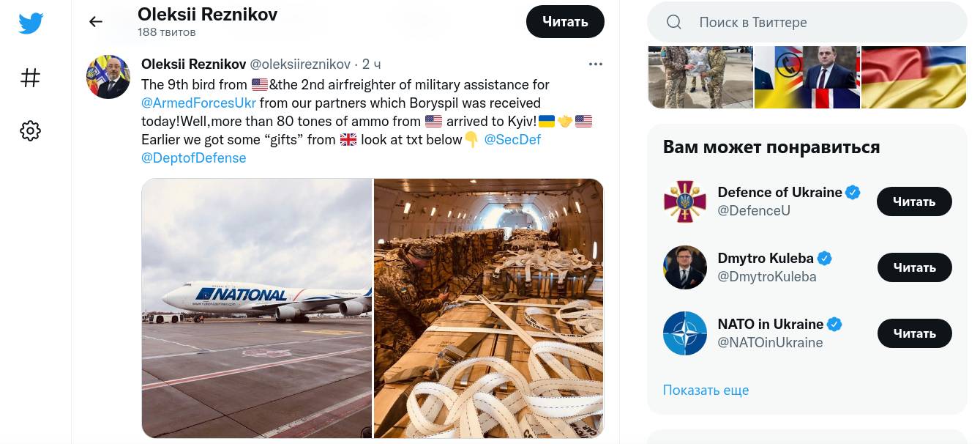Viewport: 980px width, 444px height.
Task: Follow Dmytro Kuleba account
Action: tap(914, 267)
